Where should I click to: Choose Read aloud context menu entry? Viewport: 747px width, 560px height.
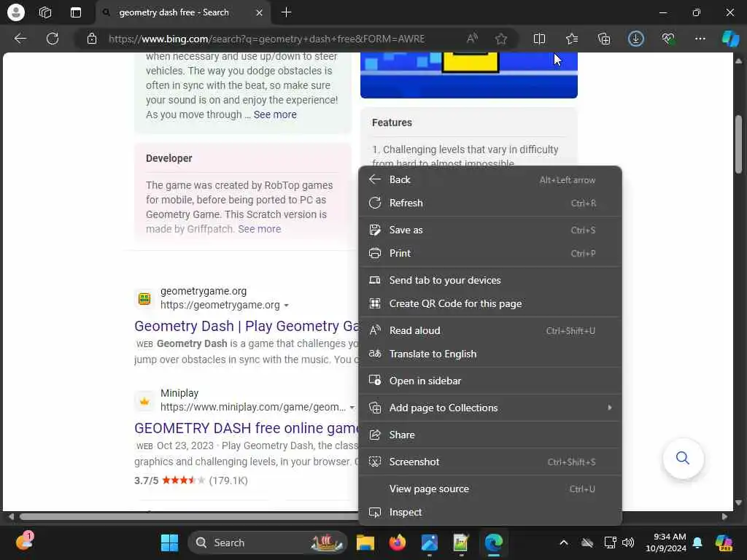click(489, 330)
